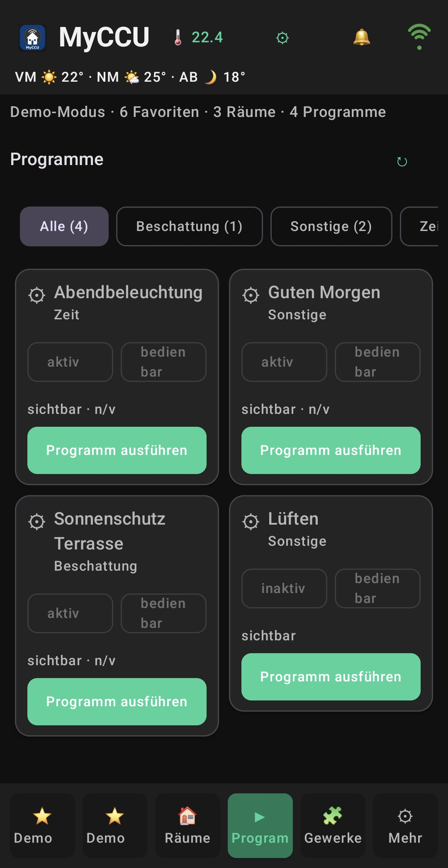Screen dimensions: 448x868
Task: Tap the MyCCU house app logo
Action: (x=33, y=38)
